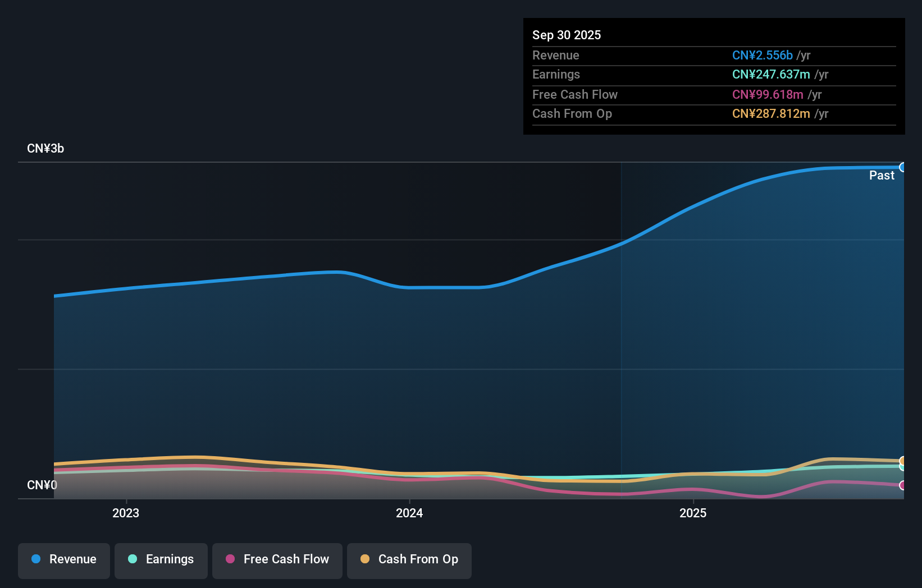Toggle the Revenue series legend button
The image size is (922, 588).
pos(64,561)
